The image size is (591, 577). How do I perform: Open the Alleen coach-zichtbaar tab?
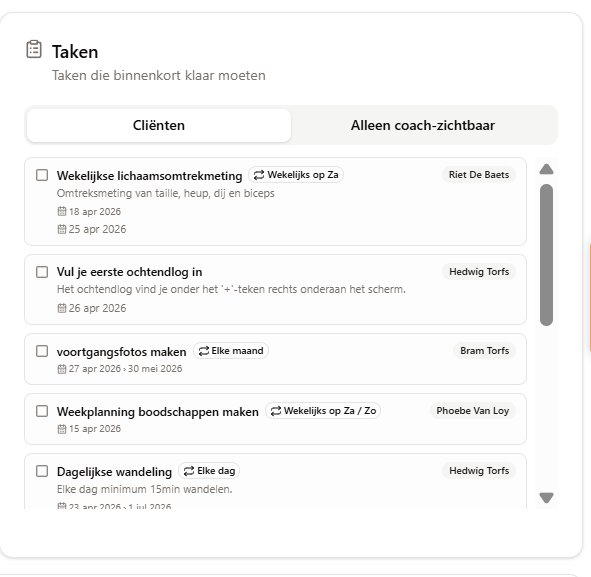click(x=423, y=126)
